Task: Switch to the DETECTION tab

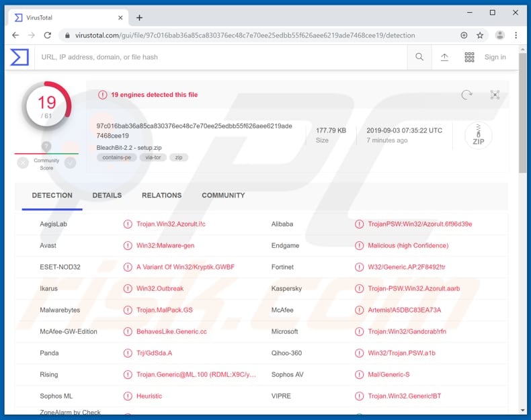Action: pyautogui.click(x=52, y=196)
